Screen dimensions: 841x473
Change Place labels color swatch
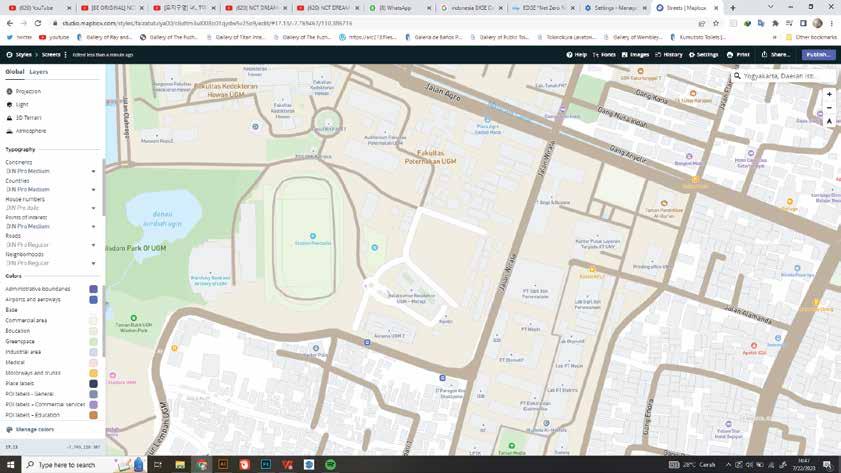pos(93,384)
